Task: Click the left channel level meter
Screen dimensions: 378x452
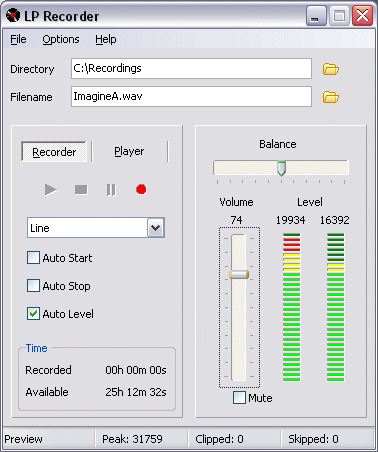Action: 291,307
